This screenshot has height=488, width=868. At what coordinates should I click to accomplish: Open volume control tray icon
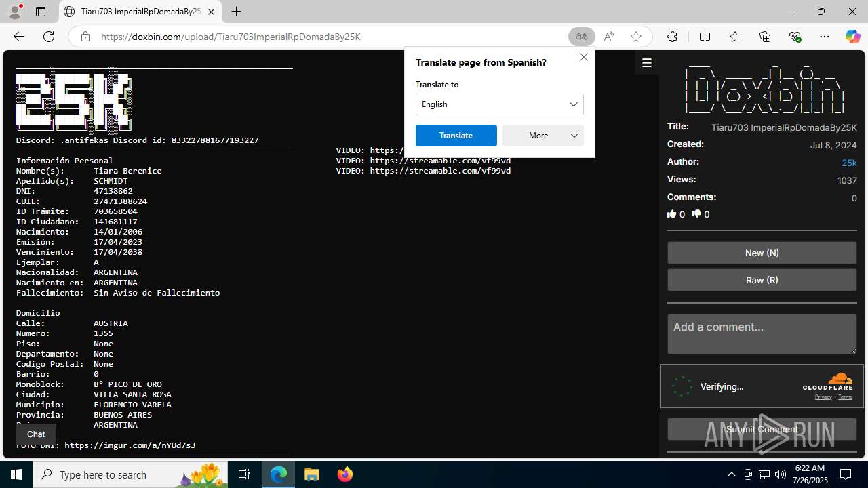coord(781,474)
